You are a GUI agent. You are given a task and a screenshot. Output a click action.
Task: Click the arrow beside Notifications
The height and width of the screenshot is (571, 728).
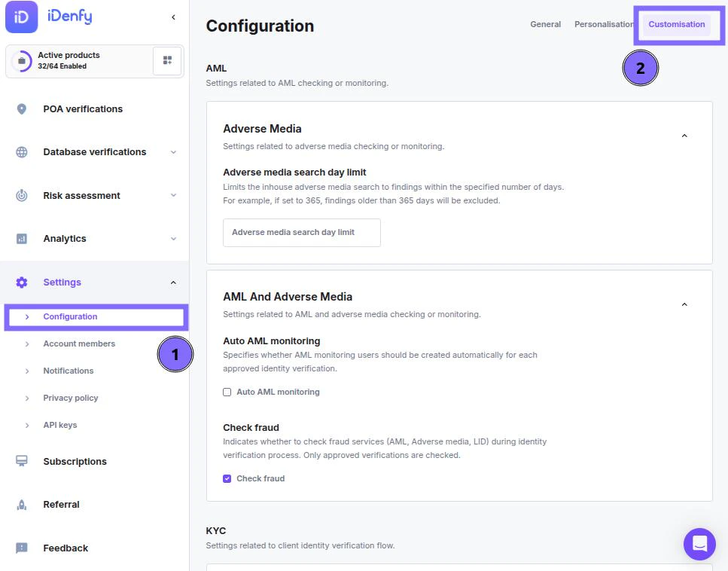tap(27, 371)
